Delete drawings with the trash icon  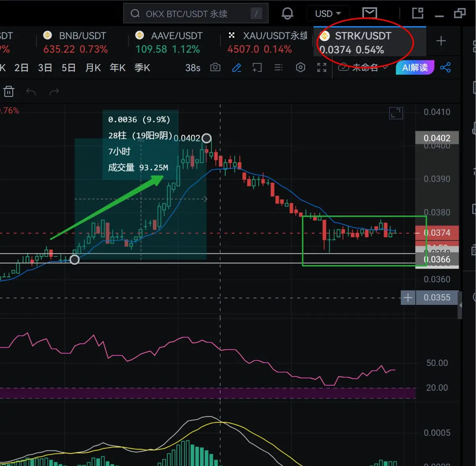9,92
